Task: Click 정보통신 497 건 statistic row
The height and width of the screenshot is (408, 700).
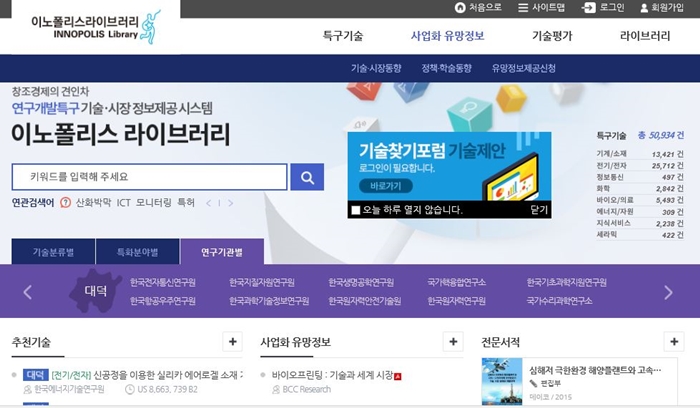Action: [x=640, y=177]
